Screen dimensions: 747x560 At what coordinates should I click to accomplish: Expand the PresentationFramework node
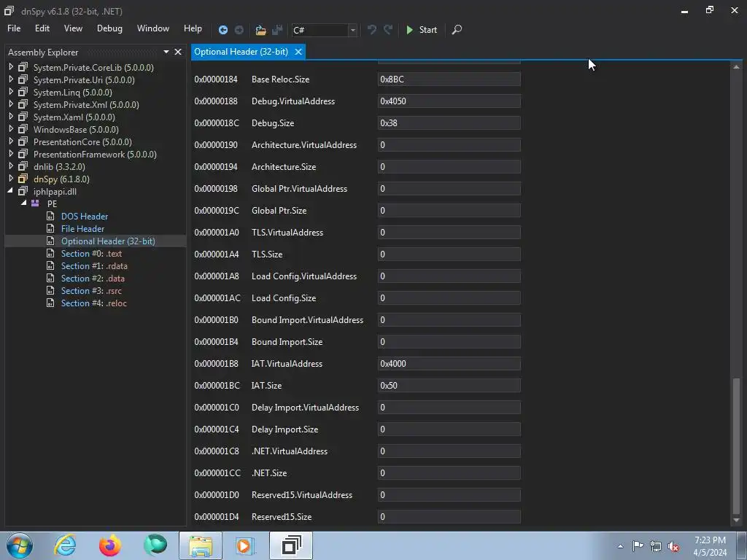[11, 154]
